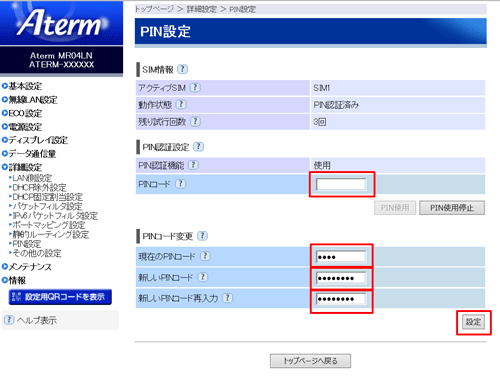Image resolution: width=500 pixels, height=385 pixels.
Task: Select LAN側設定 submenu item
Action: [31, 178]
